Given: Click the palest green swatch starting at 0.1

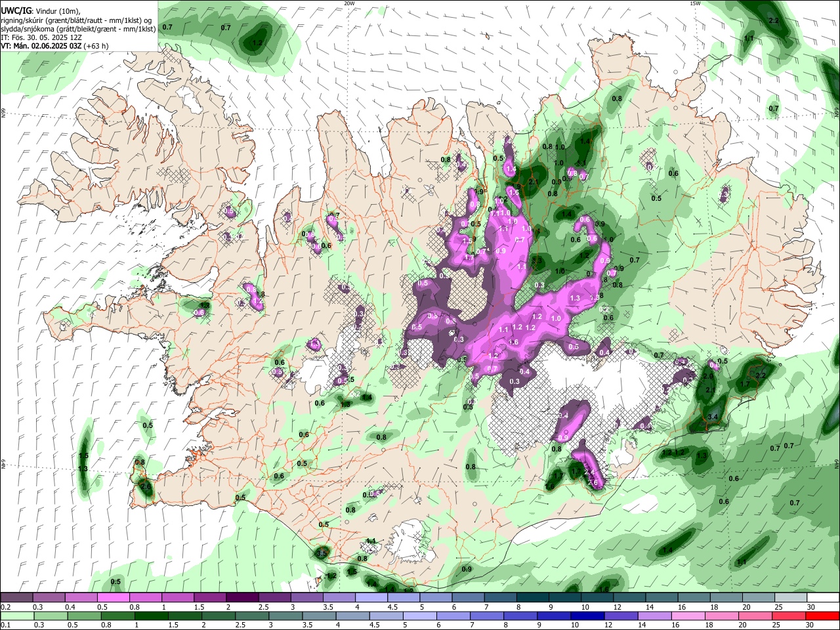Looking at the screenshot, I should tap(18, 616).
